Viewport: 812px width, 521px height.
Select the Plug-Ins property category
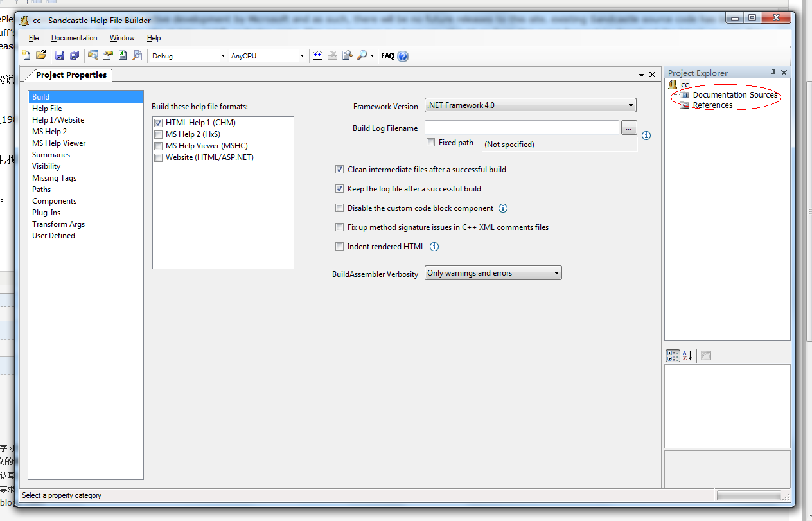click(85, 213)
